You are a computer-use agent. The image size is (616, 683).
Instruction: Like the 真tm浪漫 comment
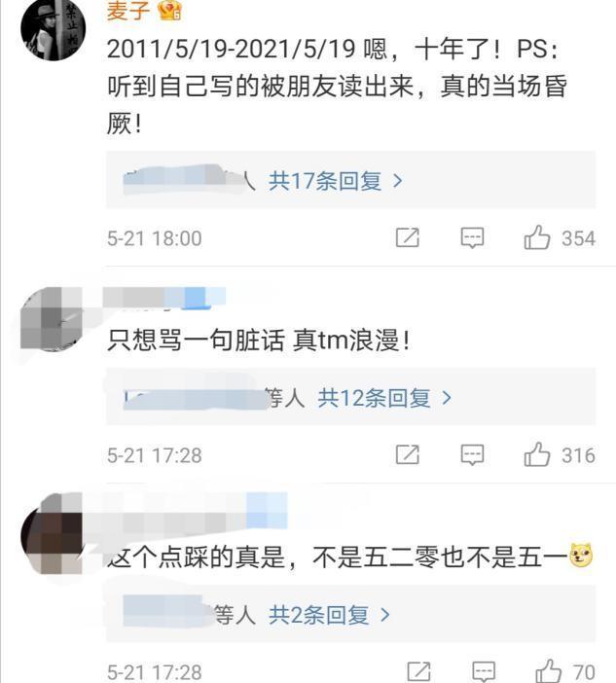tap(537, 454)
